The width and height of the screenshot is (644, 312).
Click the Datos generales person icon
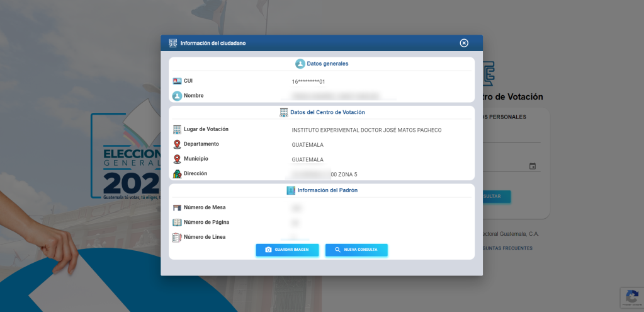point(300,64)
